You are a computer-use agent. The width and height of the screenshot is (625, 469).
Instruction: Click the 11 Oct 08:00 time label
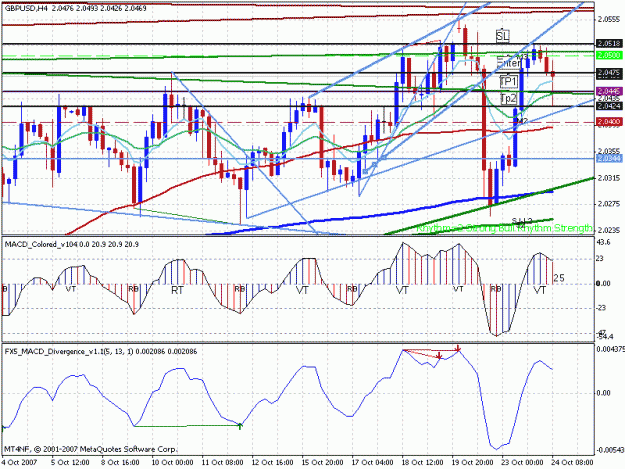click(222, 463)
